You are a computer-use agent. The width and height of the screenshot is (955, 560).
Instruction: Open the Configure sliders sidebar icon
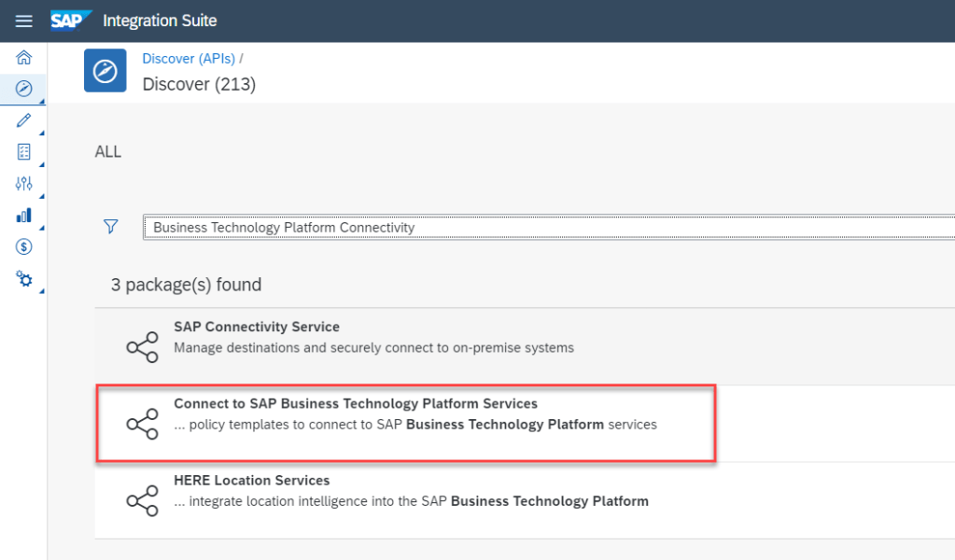pyautogui.click(x=24, y=184)
